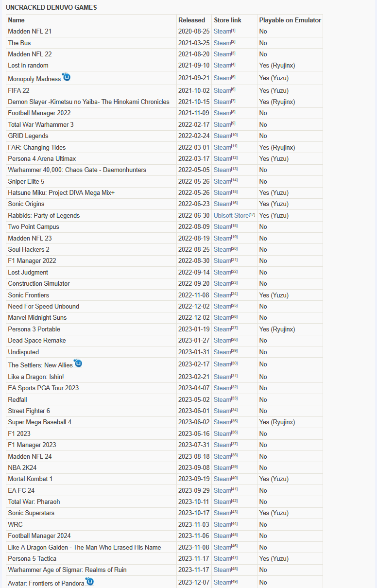The width and height of the screenshot is (377, 588).
Task: Select the Persona 4 Arena Ultimax name cell
Action: click(91, 159)
